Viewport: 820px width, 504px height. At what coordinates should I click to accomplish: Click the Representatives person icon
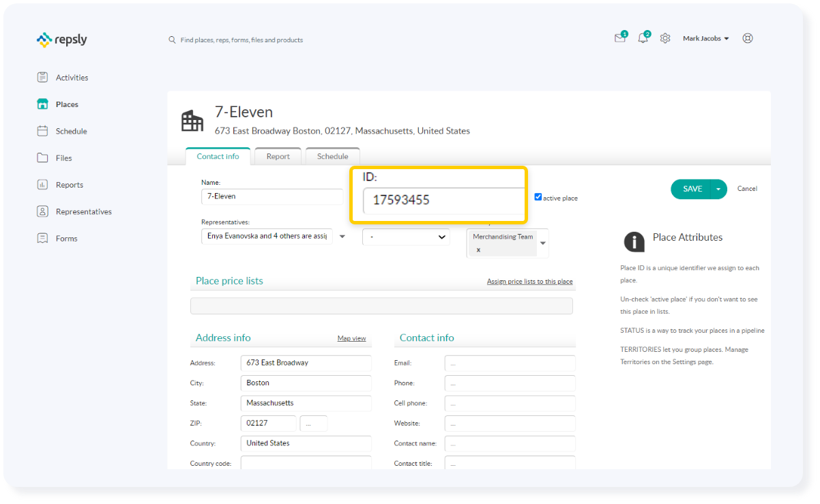(42, 211)
